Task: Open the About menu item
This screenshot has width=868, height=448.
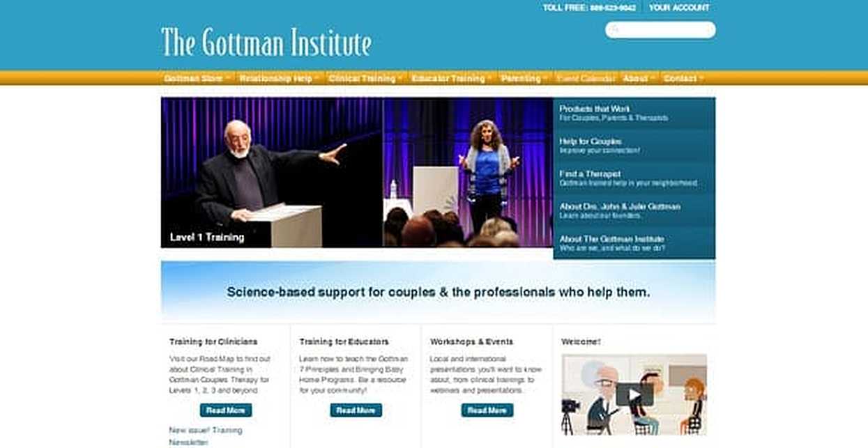Action: click(638, 78)
